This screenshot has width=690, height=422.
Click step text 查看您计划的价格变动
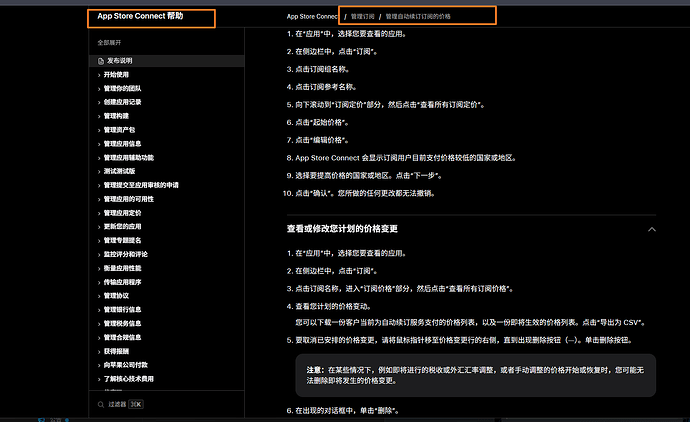coord(334,306)
